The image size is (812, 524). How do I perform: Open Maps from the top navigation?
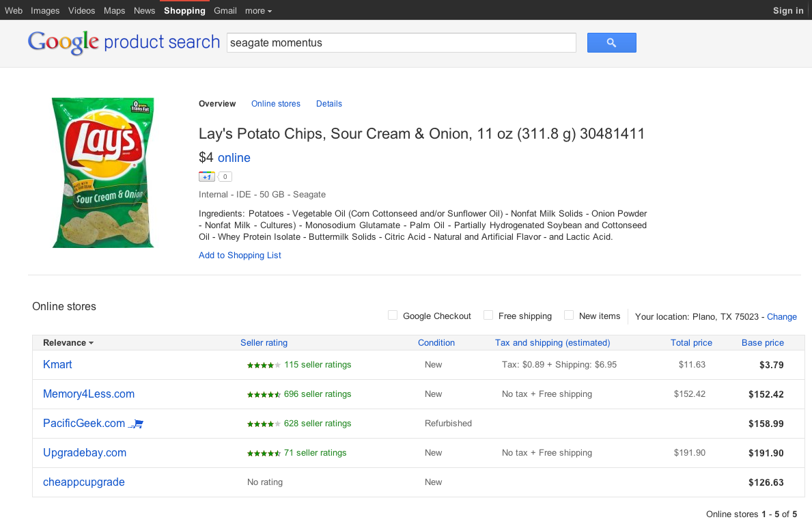115,10
